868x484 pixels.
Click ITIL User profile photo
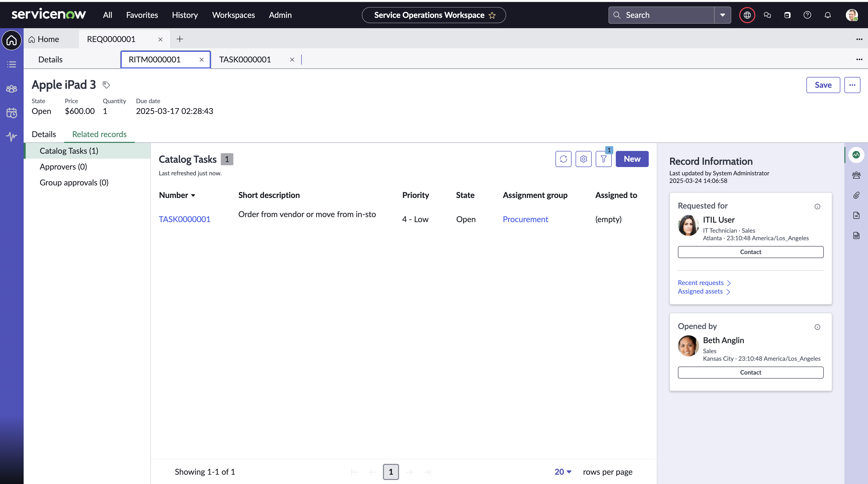(x=688, y=225)
